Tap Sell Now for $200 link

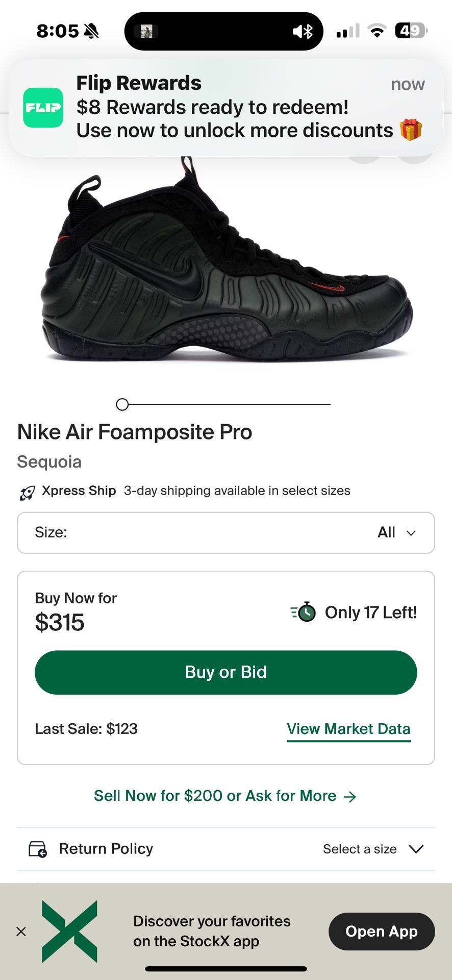click(x=215, y=796)
